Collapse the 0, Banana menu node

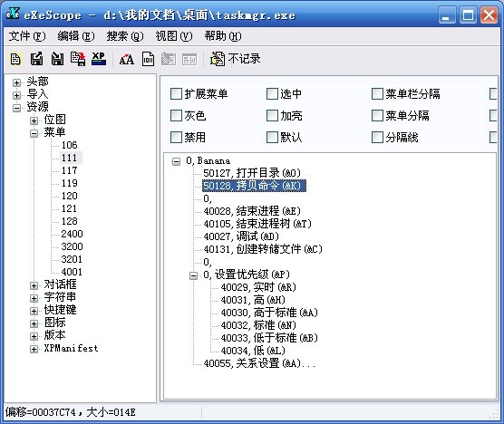(176, 161)
